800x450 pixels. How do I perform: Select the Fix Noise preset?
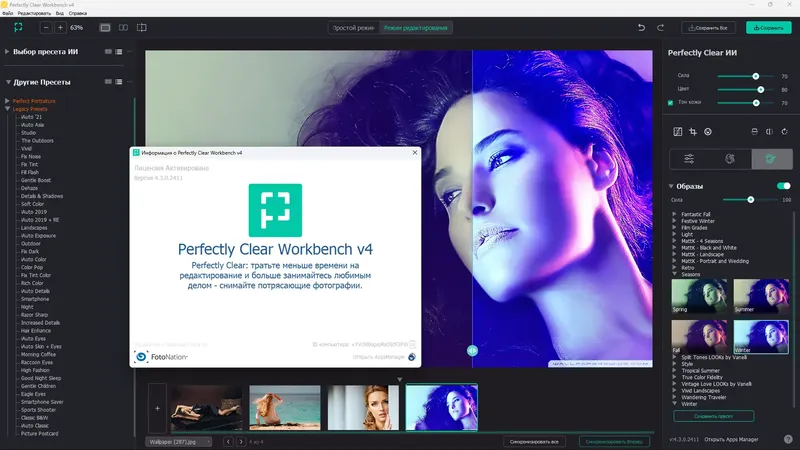[x=31, y=157]
